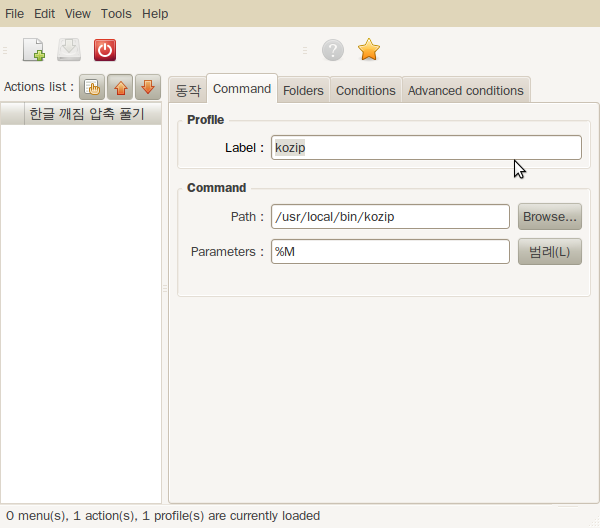600x528 pixels.
Task: Move action up with the orange up arrow
Action: (x=120, y=87)
